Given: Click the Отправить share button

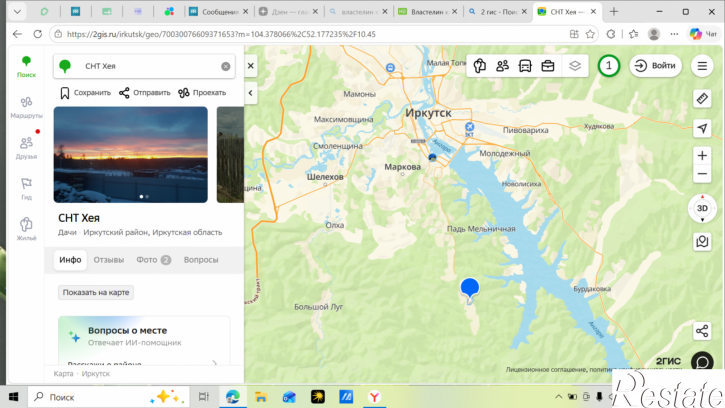Looking at the screenshot, I should tap(144, 93).
